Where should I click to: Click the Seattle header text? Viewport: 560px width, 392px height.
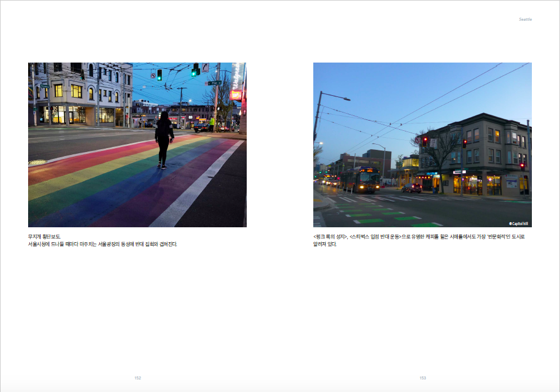525,20
